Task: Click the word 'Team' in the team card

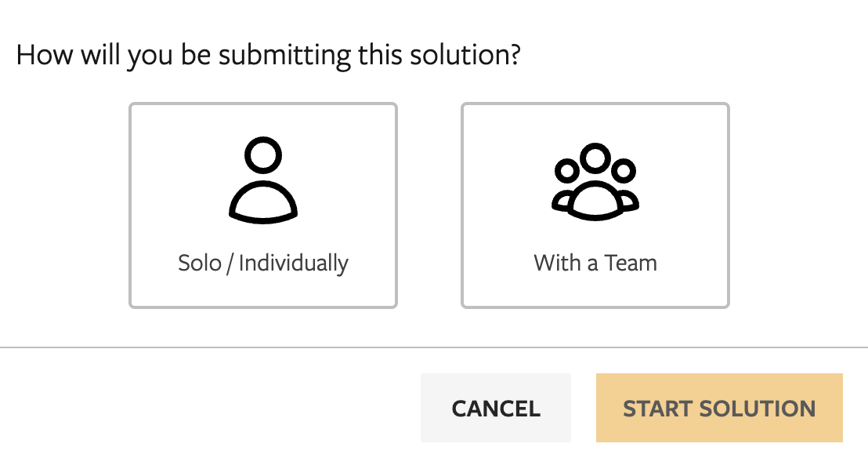Action: point(631,263)
